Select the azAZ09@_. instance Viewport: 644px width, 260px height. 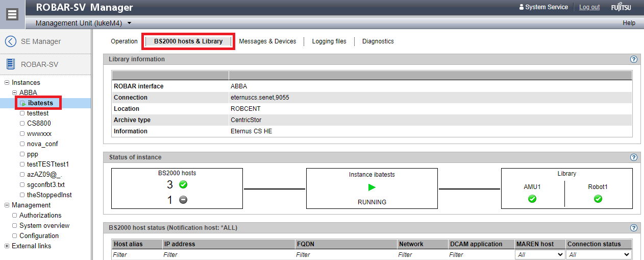coord(44,175)
